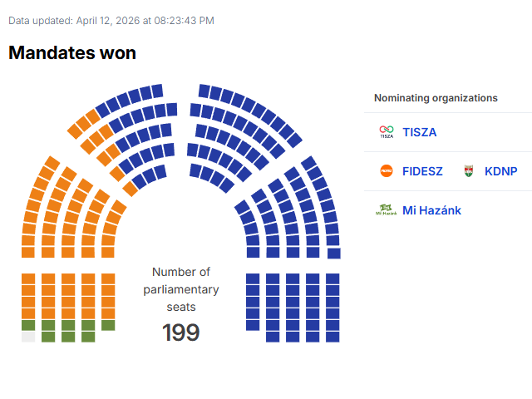Click the "Number of parliamentary seats" label

(181, 289)
